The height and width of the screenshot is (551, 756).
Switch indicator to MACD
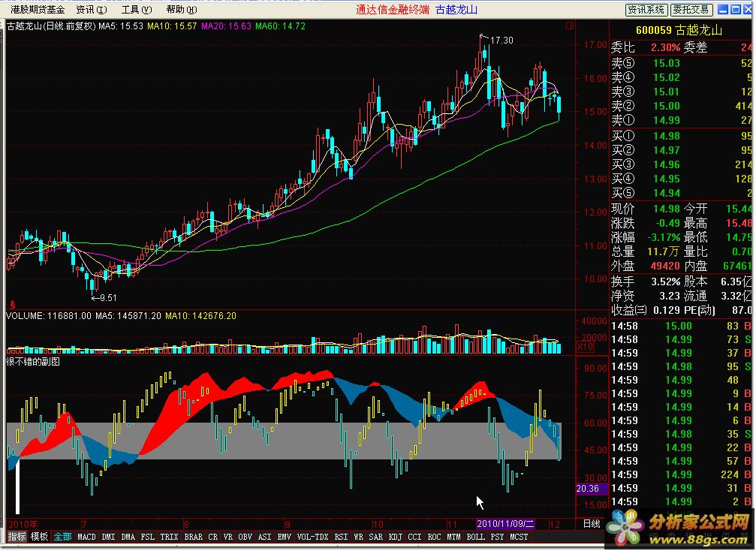[86, 537]
